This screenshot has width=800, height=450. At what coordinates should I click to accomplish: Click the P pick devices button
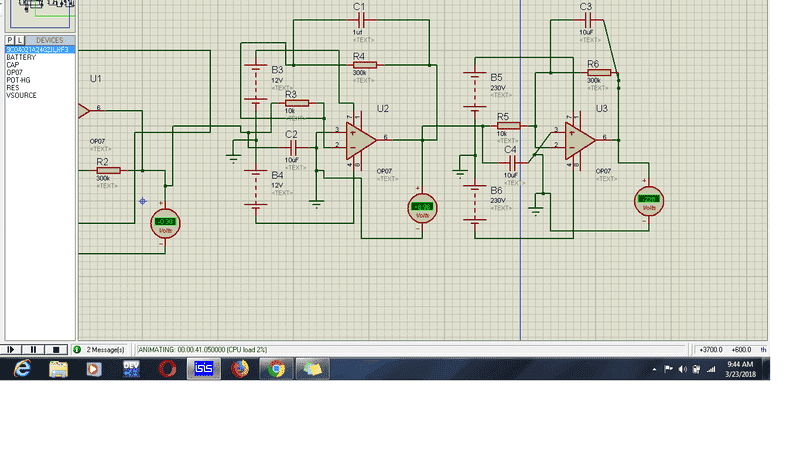point(10,40)
